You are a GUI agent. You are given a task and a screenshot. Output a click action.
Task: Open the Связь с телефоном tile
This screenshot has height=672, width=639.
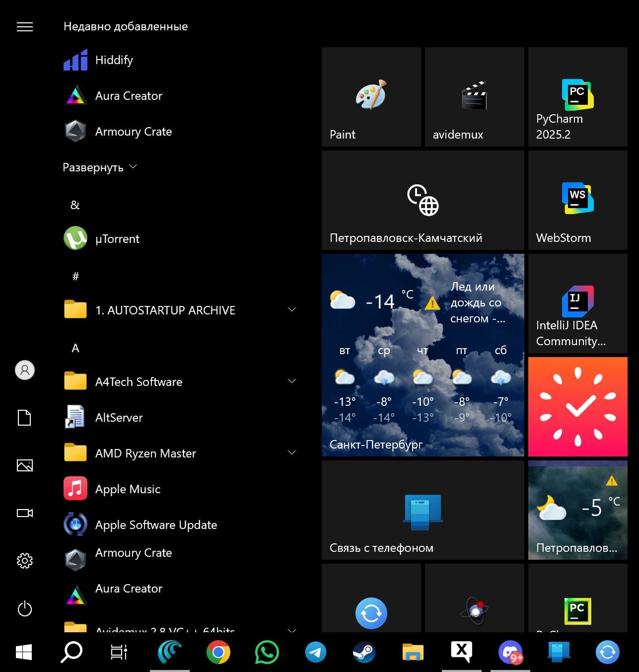(423, 510)
